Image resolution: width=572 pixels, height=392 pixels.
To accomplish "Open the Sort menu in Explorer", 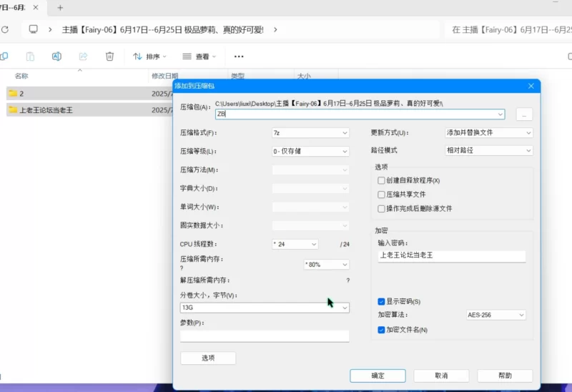I will pyautogui.click(x=149, y=57).
